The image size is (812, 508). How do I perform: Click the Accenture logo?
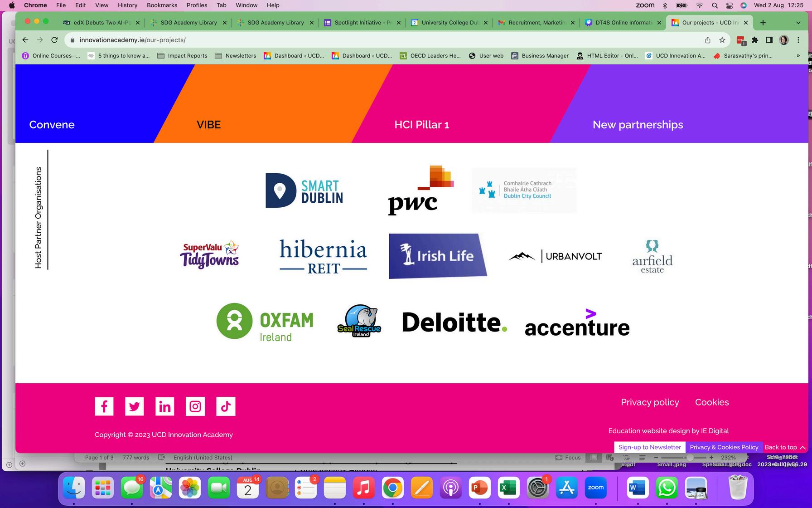[x=577, y=322]
